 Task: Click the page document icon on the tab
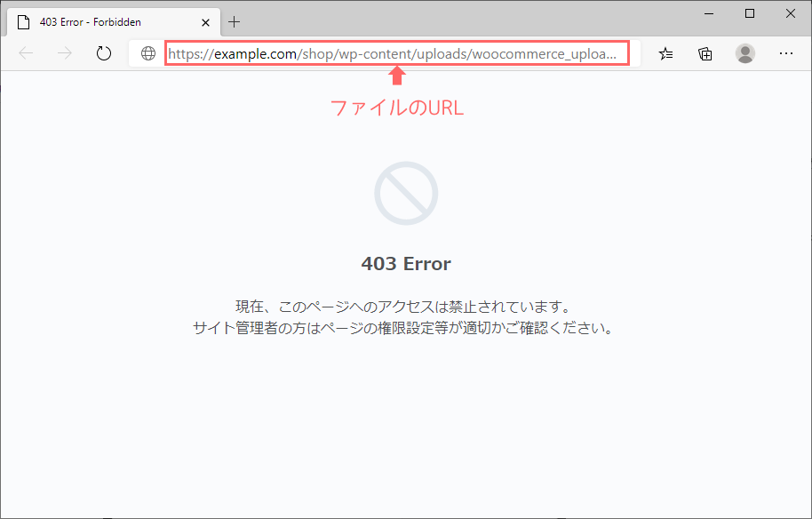pos(23,22)
